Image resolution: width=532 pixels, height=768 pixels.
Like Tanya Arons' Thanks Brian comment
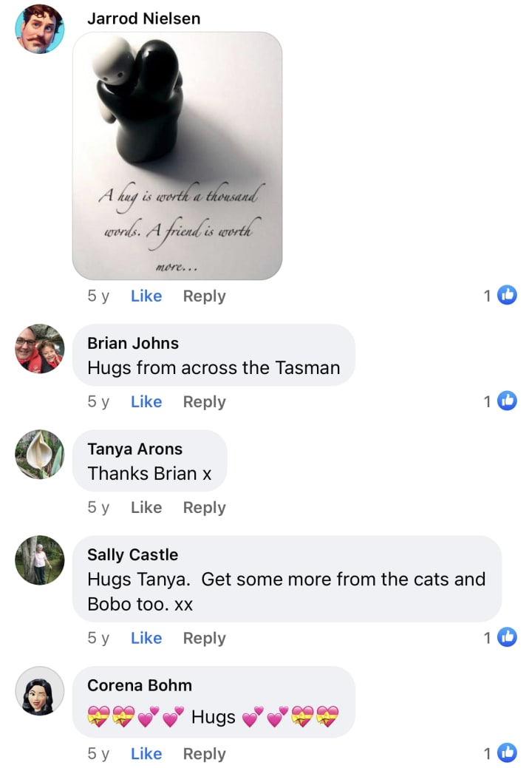coord(146,507)
